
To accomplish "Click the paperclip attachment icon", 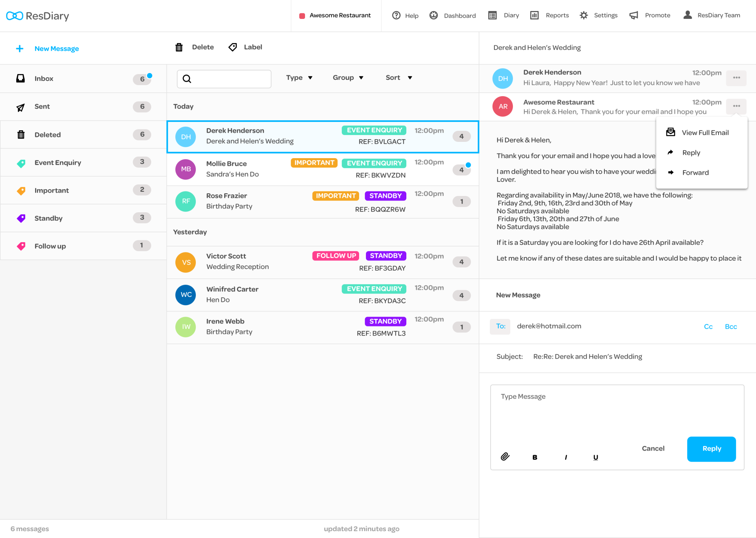I will click(505, 457).
